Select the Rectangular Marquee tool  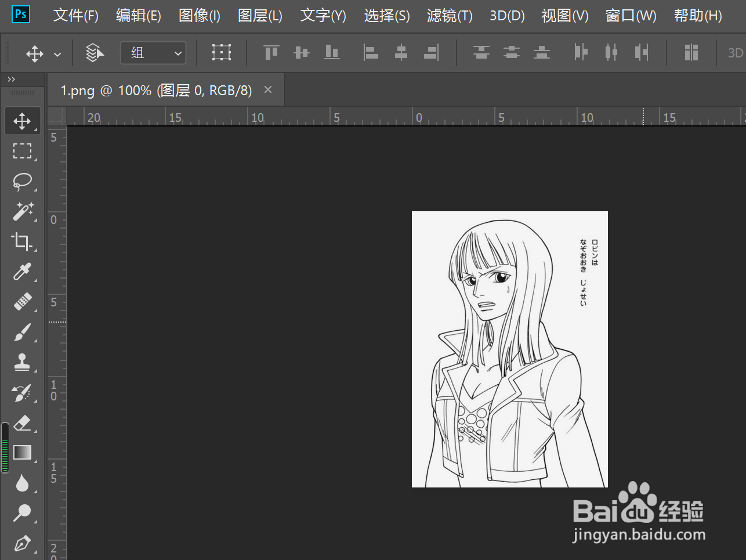[x=23, y=151]
